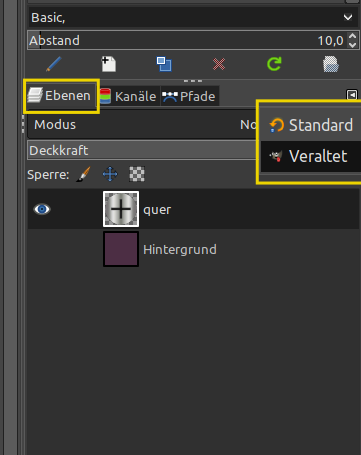Delete brush with the red X icon
Screen dimensions: 361x455
[219, 64]
